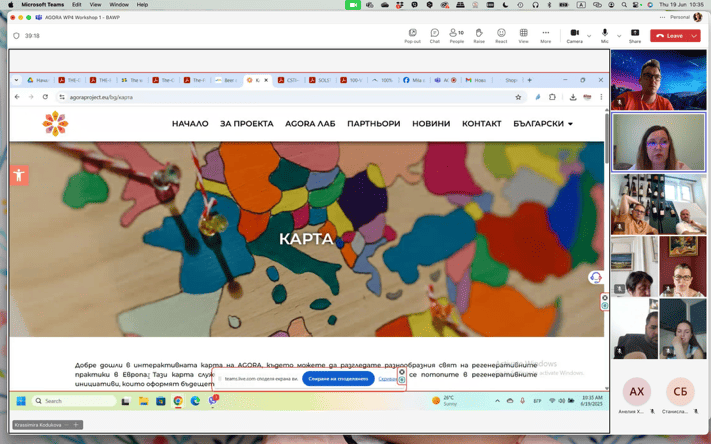Click the orange accessibility widget icon
This screenshot has height=444, width=711.
point(18,175)
